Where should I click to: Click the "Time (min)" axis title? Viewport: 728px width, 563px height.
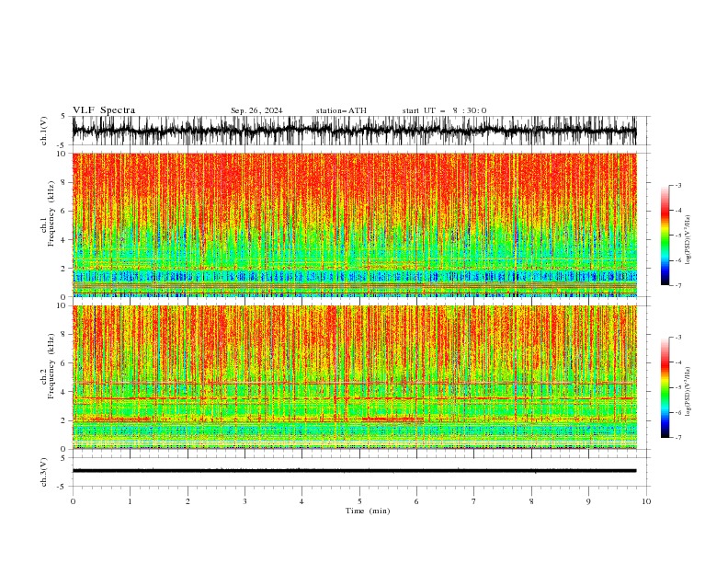368,511
